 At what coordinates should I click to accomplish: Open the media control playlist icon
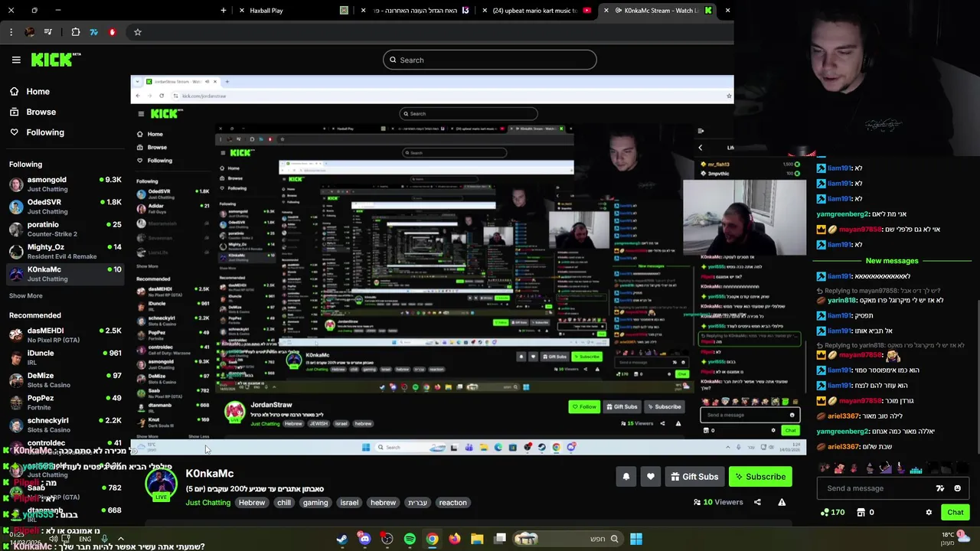(48, 32)
